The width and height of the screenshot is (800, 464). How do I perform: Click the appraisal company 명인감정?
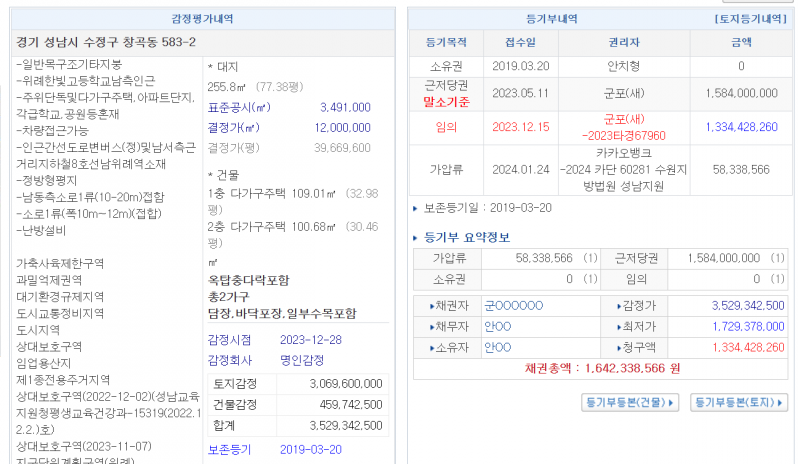(303, 360)
